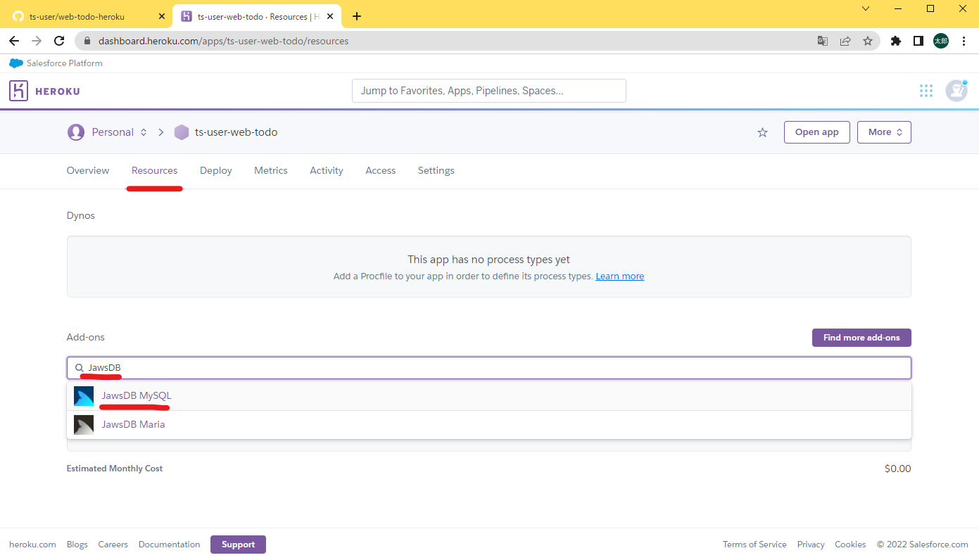The image size is (979, 560).
Task: Open the Chrome three-dot menu
Action: coord(963,41)
